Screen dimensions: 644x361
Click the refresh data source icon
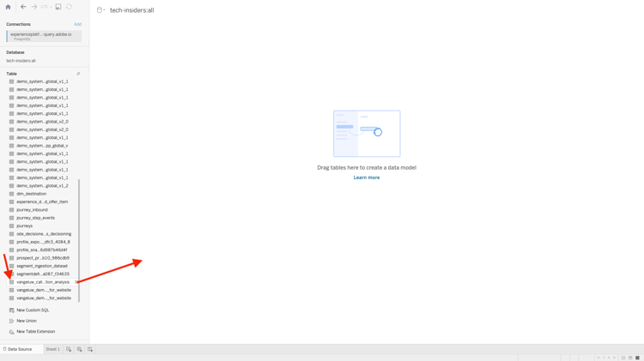(69, 7)
